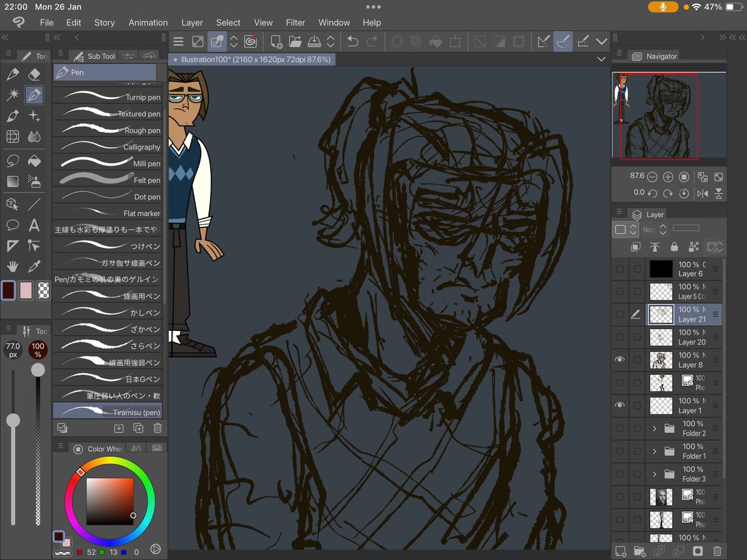Choose Turnip pen sub tool

[107, 97]
